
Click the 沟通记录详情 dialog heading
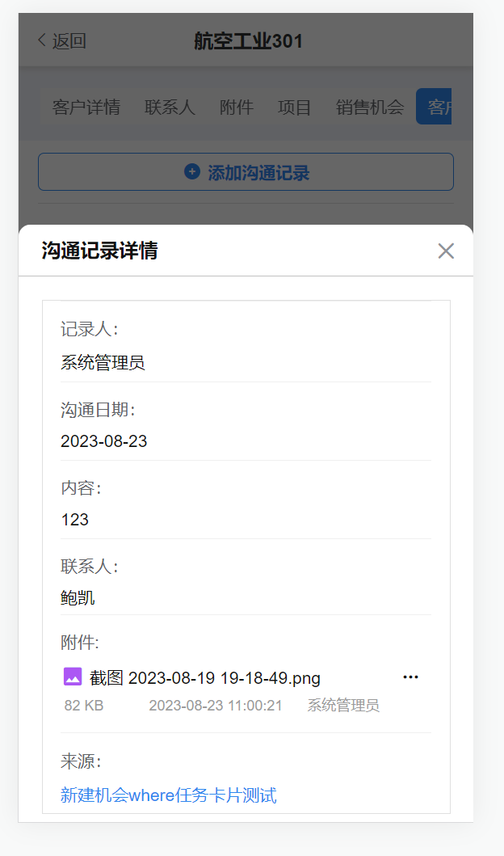pyautogui.click(x=99, y=251)
